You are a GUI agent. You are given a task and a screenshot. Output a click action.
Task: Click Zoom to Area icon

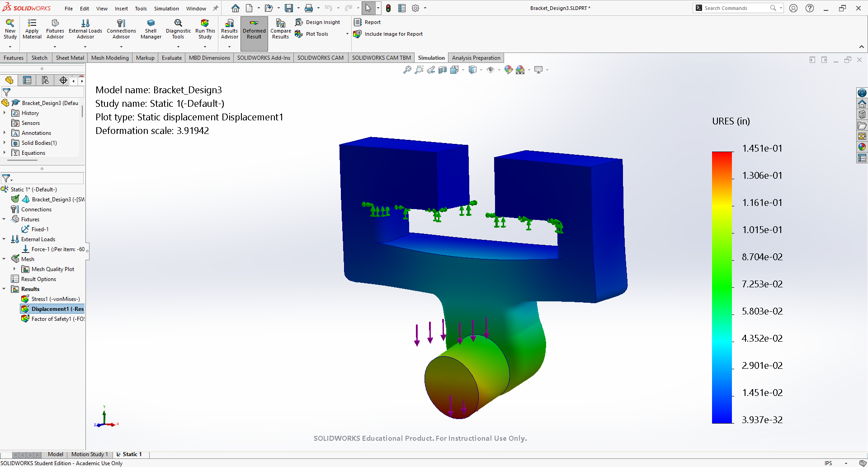(x=419, y=70)
